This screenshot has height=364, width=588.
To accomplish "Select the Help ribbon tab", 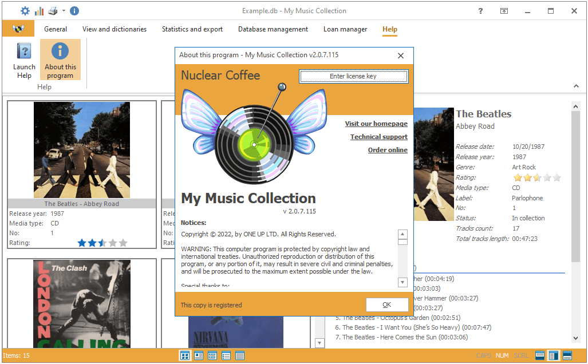I will coord(390,29).
